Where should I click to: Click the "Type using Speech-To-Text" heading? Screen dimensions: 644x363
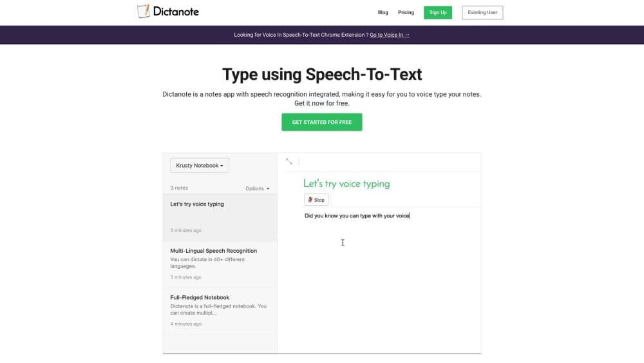click(322, 74)
